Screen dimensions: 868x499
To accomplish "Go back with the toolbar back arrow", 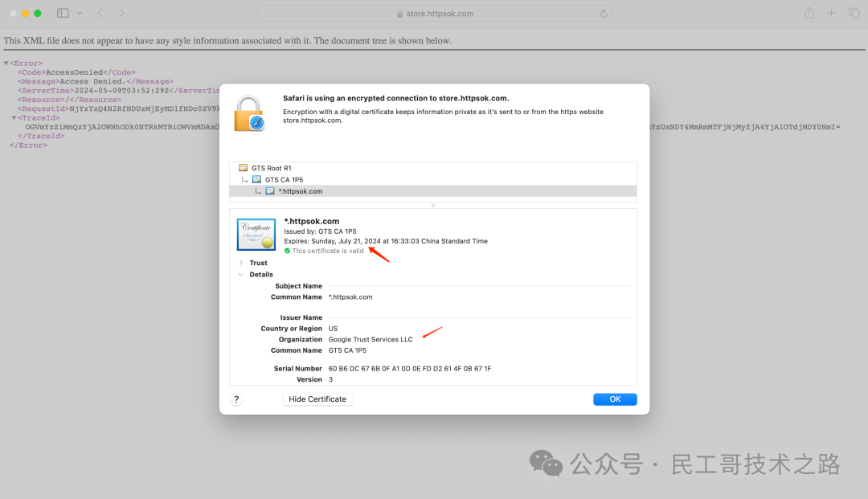I will [x=100, y=14].
